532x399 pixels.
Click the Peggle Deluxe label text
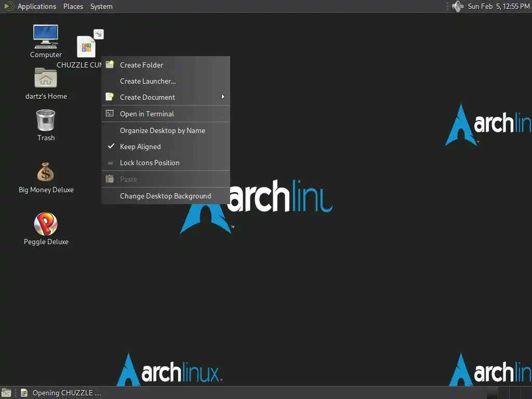click(46, 242)
